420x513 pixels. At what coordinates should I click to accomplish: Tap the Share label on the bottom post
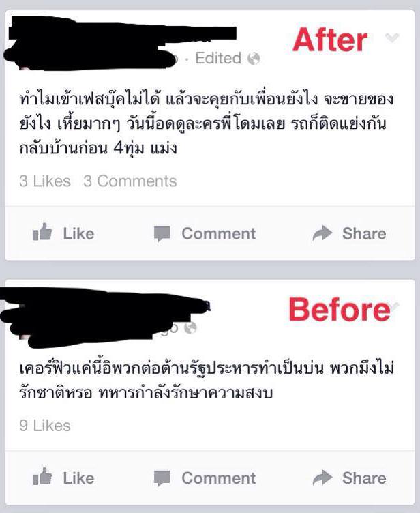(x=364, y=478)
